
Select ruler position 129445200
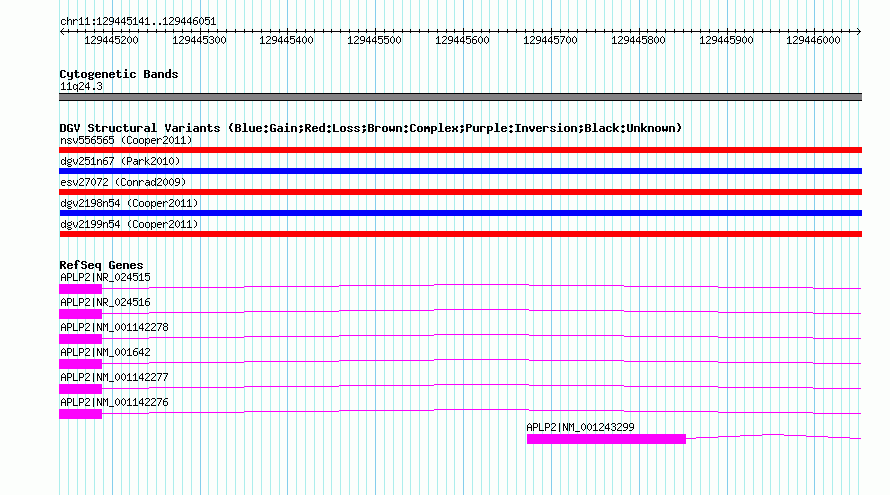click(x=111, y=40)
